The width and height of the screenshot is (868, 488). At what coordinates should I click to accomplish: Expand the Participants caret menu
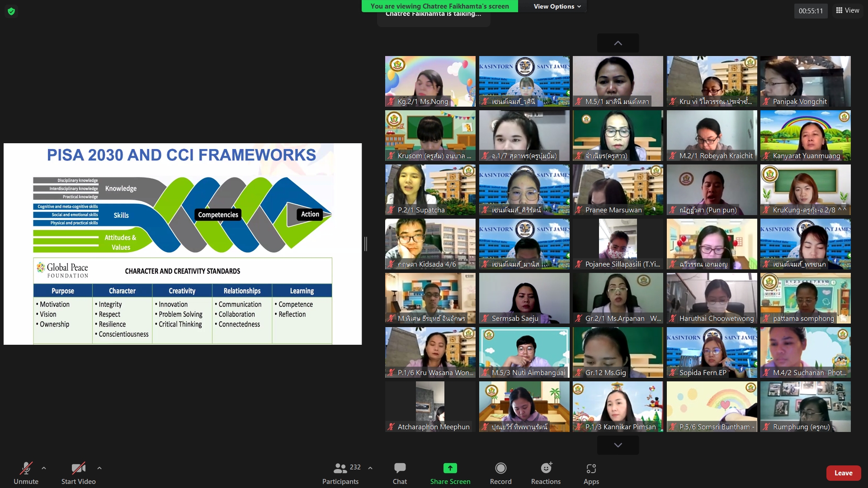(370, 468)
